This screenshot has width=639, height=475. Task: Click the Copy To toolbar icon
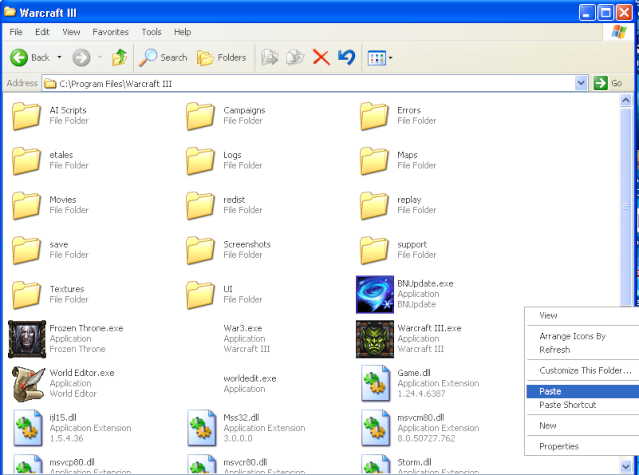[295, 57]
